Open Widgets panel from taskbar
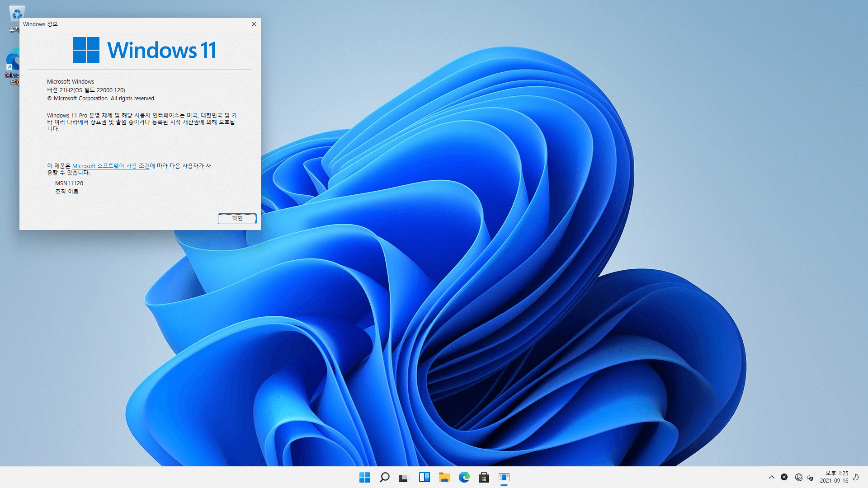 (425, 477)
